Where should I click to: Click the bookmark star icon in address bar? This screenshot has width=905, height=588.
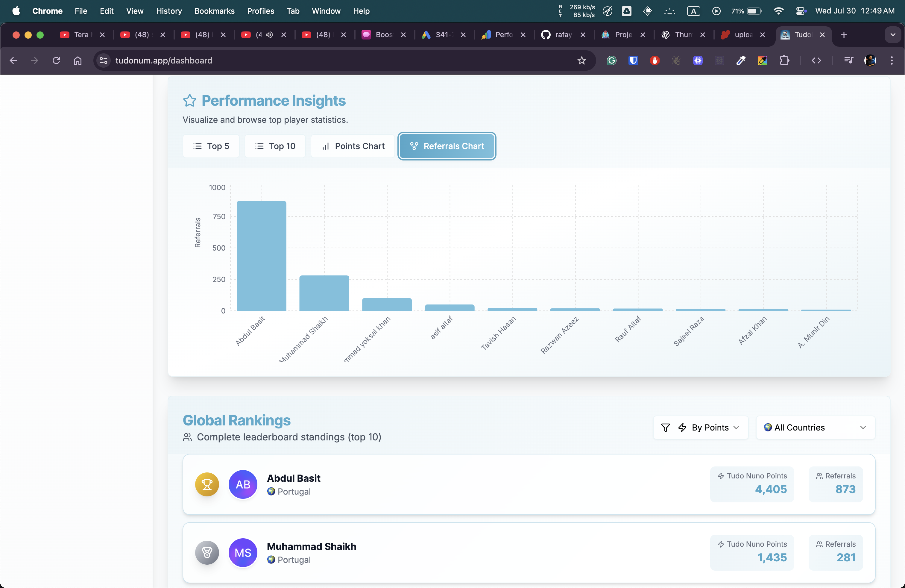[x=581, y=60]
